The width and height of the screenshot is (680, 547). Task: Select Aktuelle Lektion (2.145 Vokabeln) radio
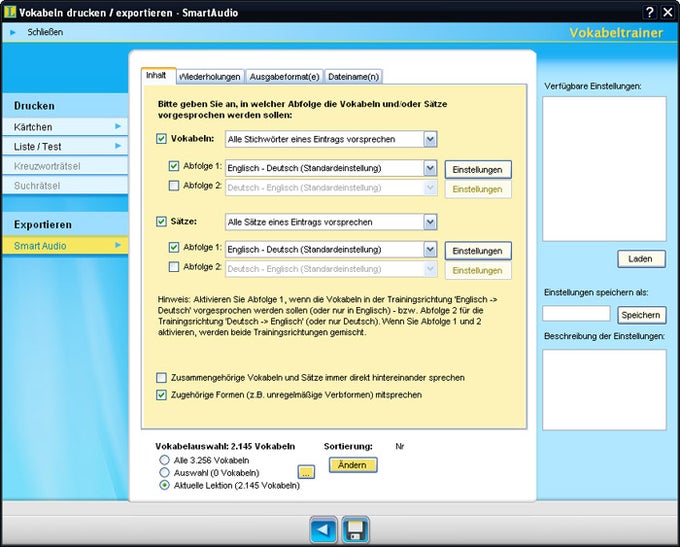click(x=164, y=485)
